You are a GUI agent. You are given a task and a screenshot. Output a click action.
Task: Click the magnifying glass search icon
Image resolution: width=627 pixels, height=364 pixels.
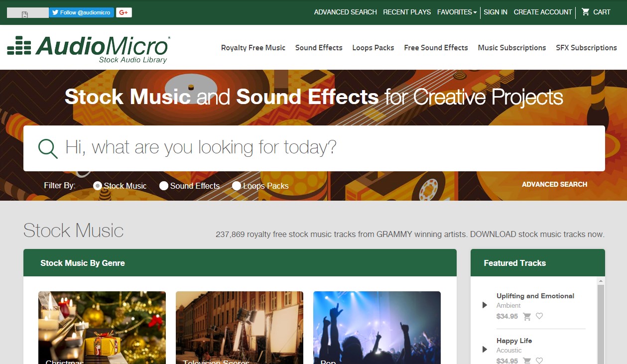coord(48,148)
